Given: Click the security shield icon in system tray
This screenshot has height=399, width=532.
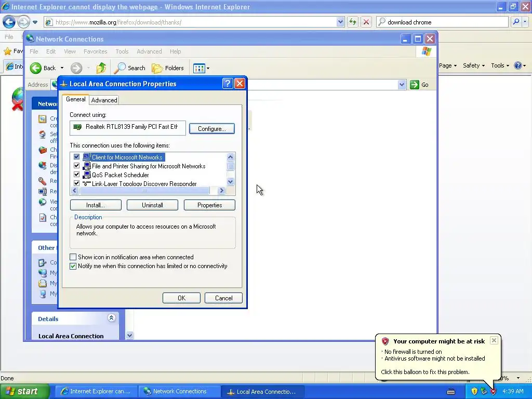Looking at the screenshot, I should (474, 391).
